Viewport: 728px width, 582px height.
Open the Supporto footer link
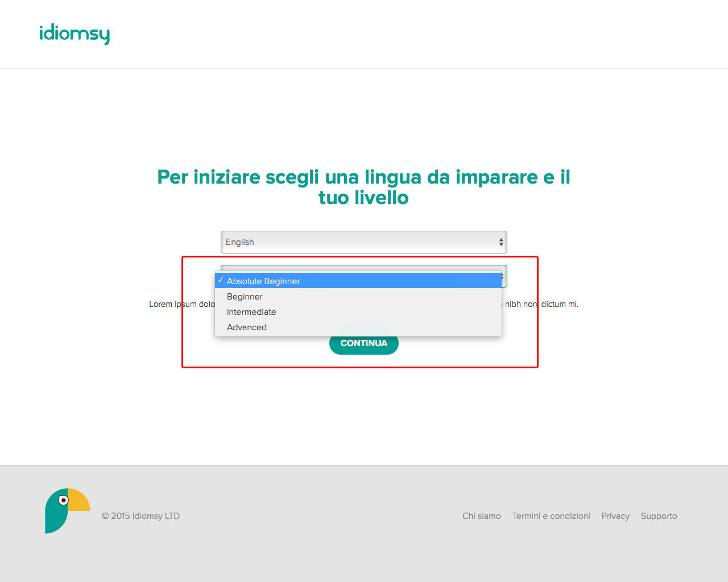pos(659,516)
